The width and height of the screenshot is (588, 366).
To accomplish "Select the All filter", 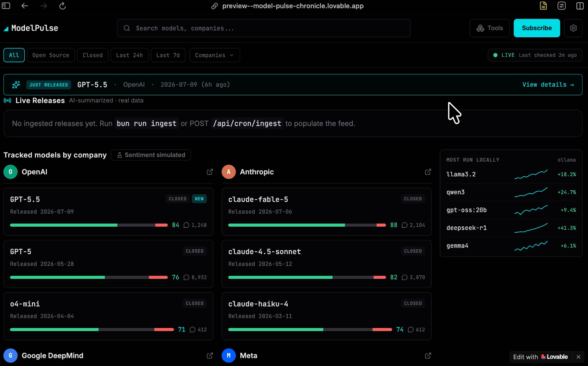I will coord(14,55).
